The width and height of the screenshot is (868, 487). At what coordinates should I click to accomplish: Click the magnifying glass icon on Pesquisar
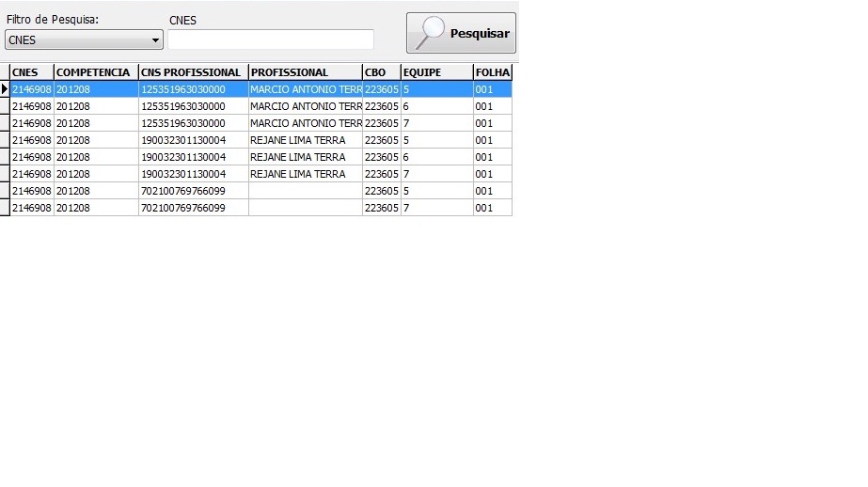430,33
